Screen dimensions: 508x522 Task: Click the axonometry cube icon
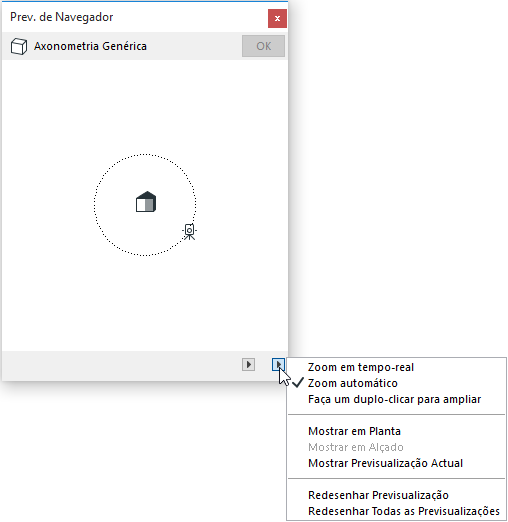click(19, 46)
